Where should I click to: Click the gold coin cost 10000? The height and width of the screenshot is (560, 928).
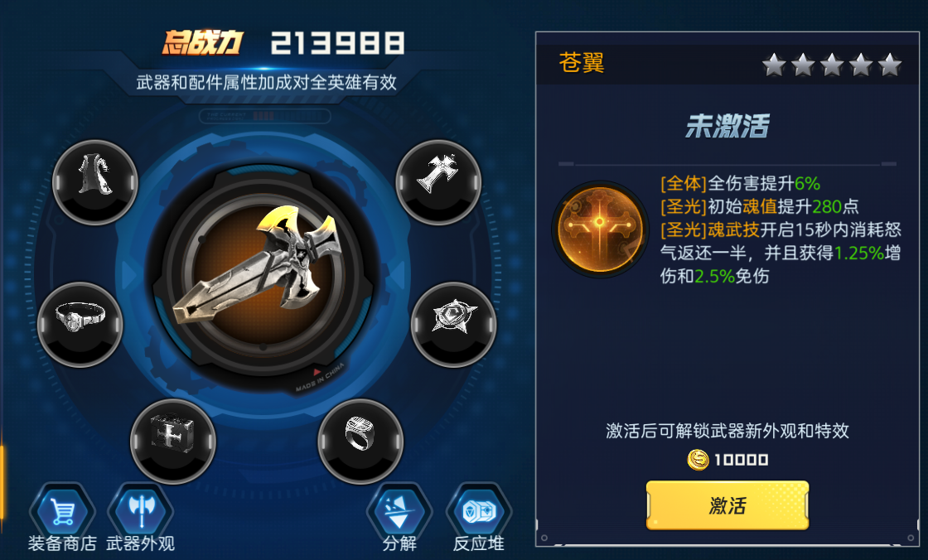pyautogui.click(x=727, y=460)
